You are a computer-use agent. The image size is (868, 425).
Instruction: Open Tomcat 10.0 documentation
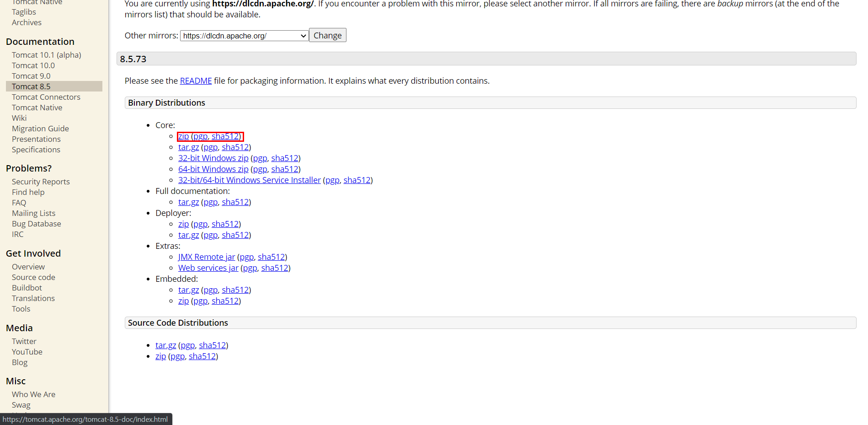pyautogui.click(x=33, y=65)
